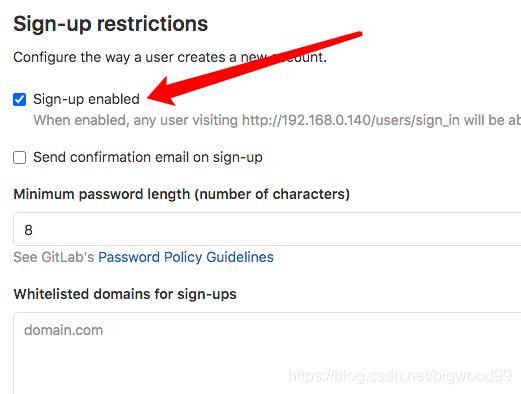The image size is (521, 394).
Task: Click inside the Whitelisted domains text area
Action: pyautogui.click(x=267, y=353)
